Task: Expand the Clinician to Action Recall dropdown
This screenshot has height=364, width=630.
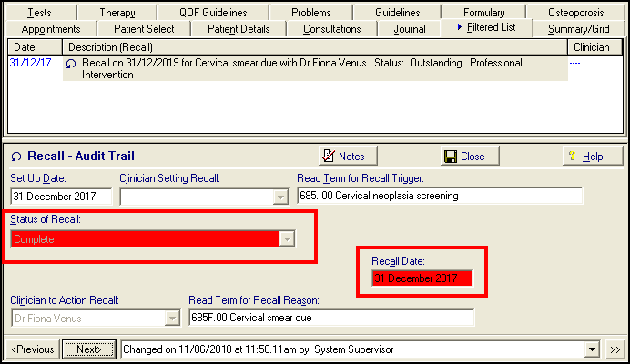Action: click(x=172, y=318)
